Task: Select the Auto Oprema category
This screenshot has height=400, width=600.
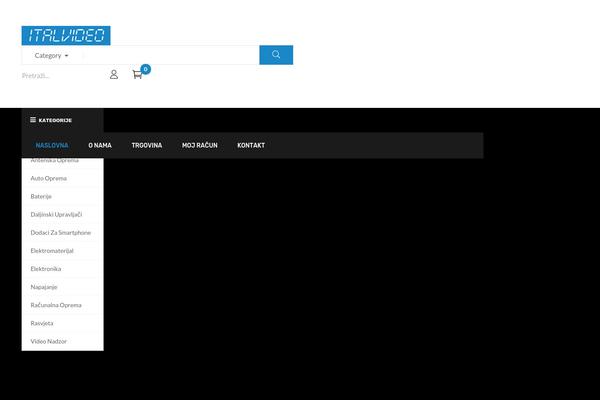Action: tap(49, 178)
